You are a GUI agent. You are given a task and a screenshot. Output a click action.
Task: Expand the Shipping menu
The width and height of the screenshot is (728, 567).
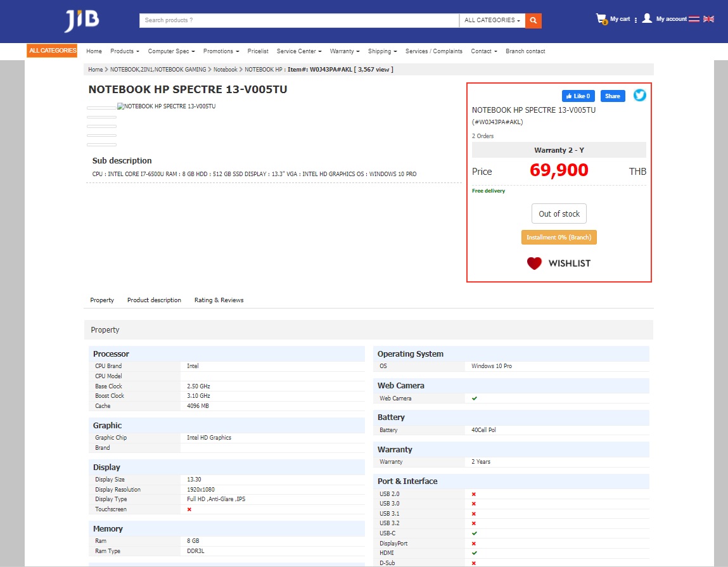(382, 51)
